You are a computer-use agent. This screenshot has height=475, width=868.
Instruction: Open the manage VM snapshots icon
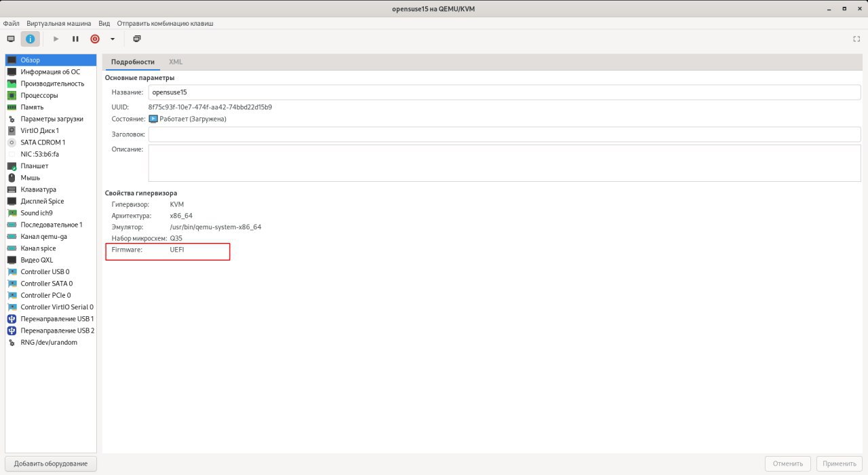137,39
